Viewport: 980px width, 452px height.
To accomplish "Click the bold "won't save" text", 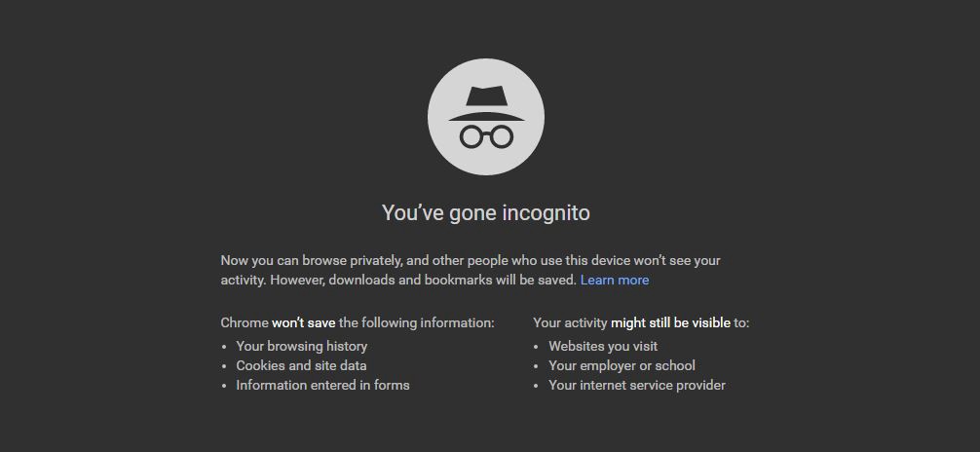I will pos(303,322).
